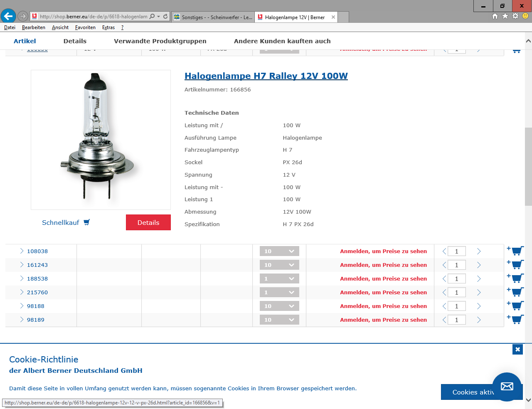Expand article row 161243 chevron
The width and height of the screenshot is (532, 409).
point(22,264)
